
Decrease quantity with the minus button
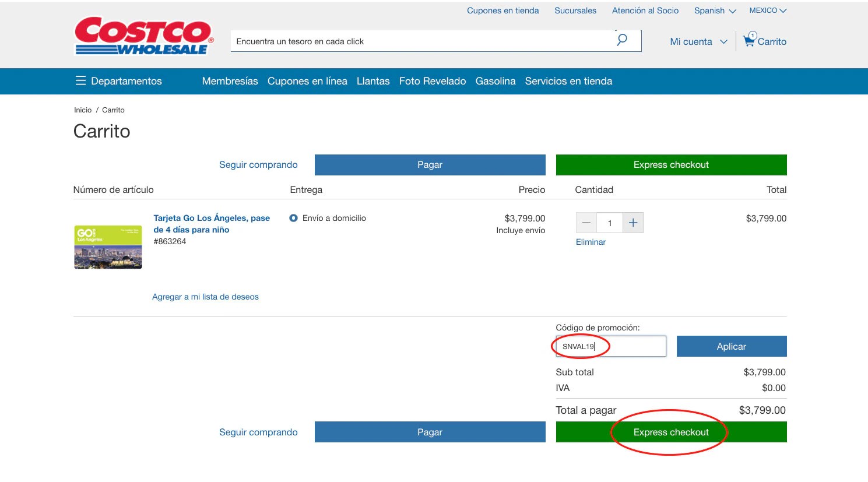coord(586,223)
